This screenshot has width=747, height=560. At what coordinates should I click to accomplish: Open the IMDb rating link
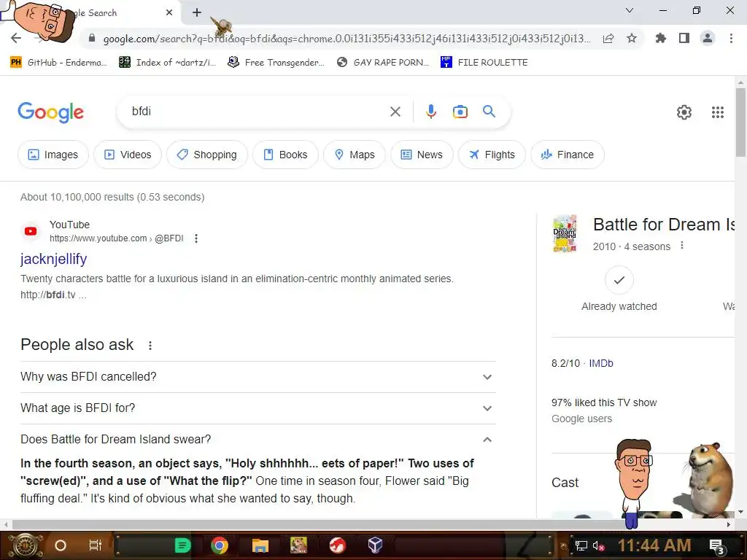tap(601, 363)
